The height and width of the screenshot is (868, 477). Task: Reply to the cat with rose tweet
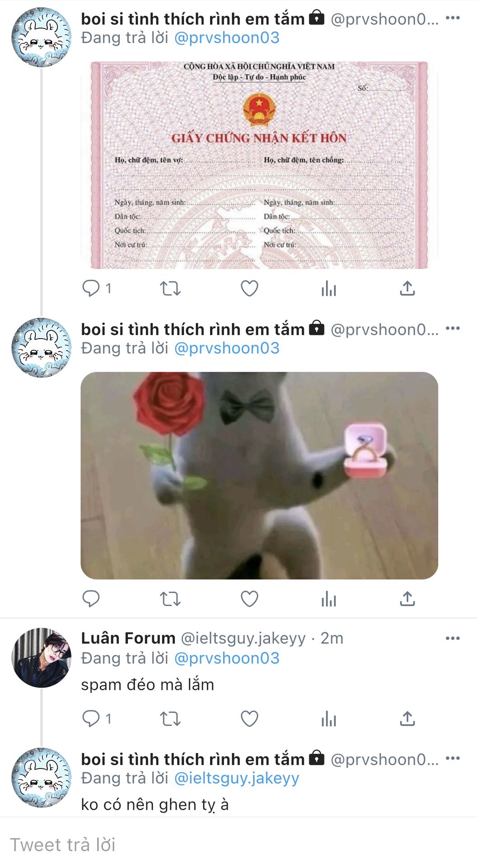point(91,599)
